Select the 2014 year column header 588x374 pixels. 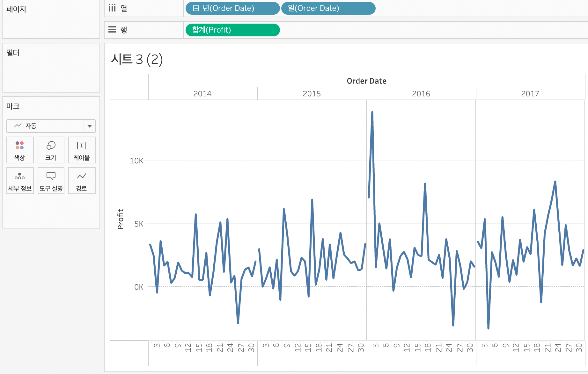coord(202,93)
